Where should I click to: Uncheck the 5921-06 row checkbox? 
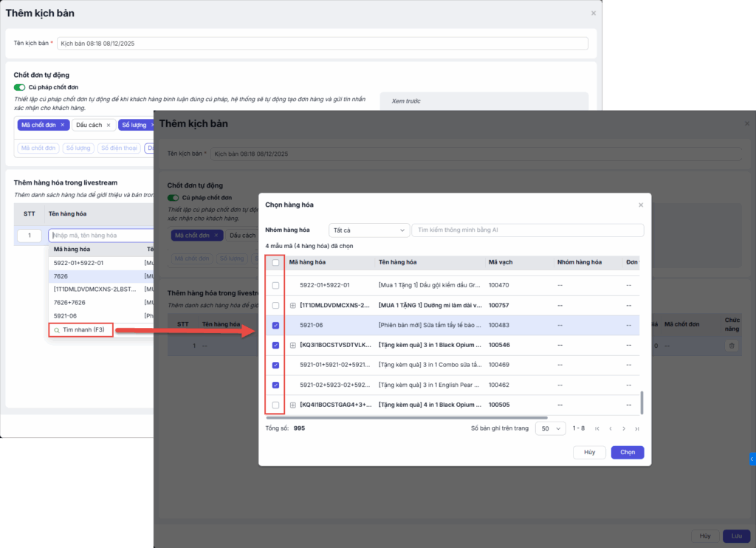pyautogui.click(x=276, y=326)
